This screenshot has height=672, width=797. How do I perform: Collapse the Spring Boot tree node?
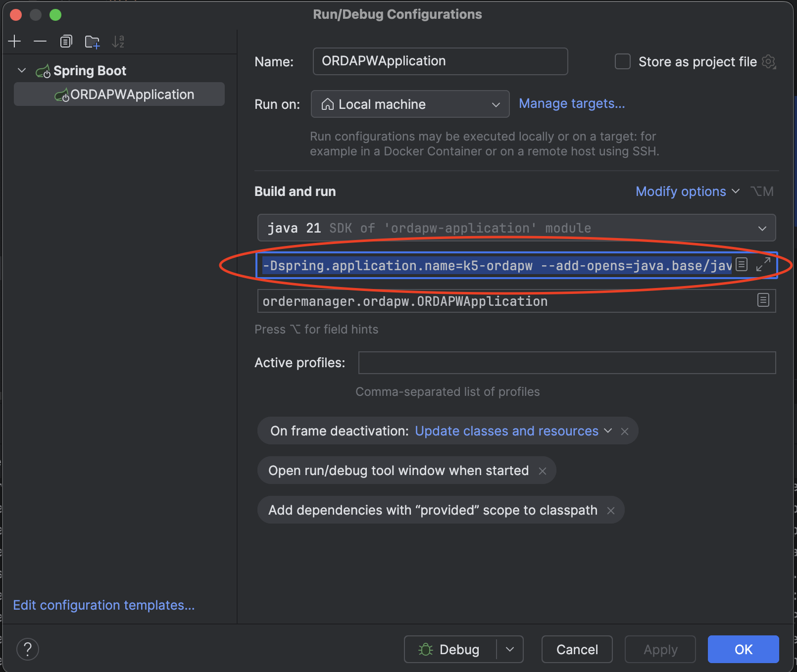click(21, 70)
